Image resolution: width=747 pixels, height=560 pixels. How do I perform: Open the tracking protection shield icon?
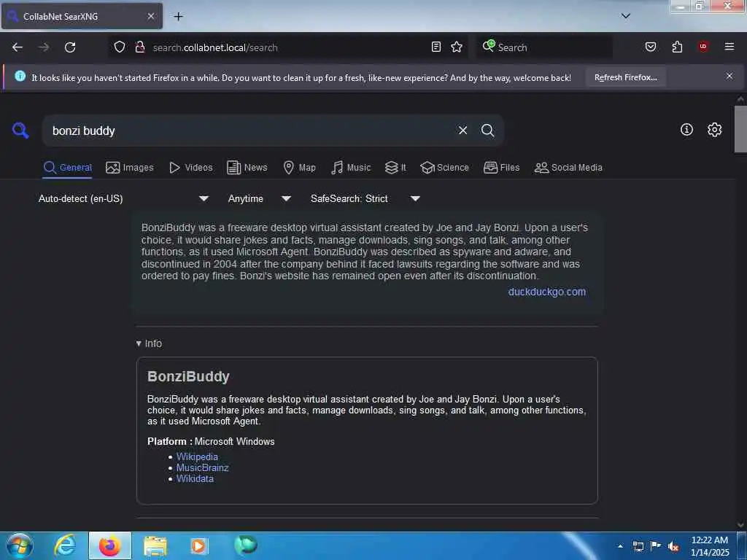120,47
